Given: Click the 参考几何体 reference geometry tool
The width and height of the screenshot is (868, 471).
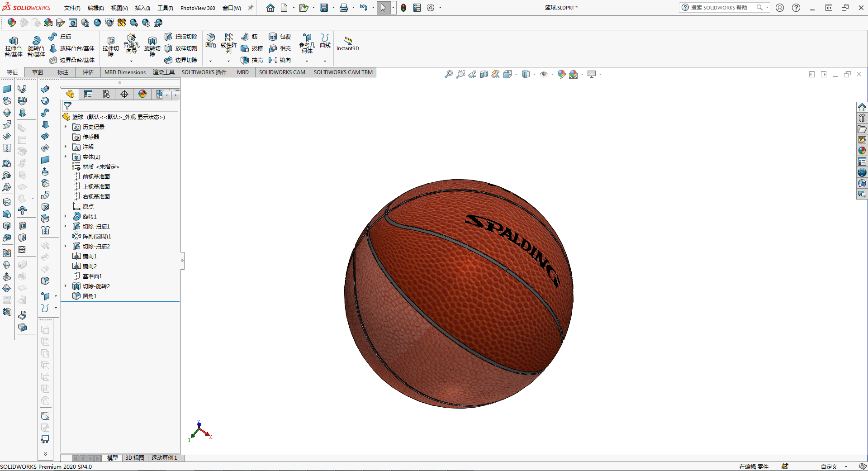Looking at the screenshot, I should click(x=307, y=44).
